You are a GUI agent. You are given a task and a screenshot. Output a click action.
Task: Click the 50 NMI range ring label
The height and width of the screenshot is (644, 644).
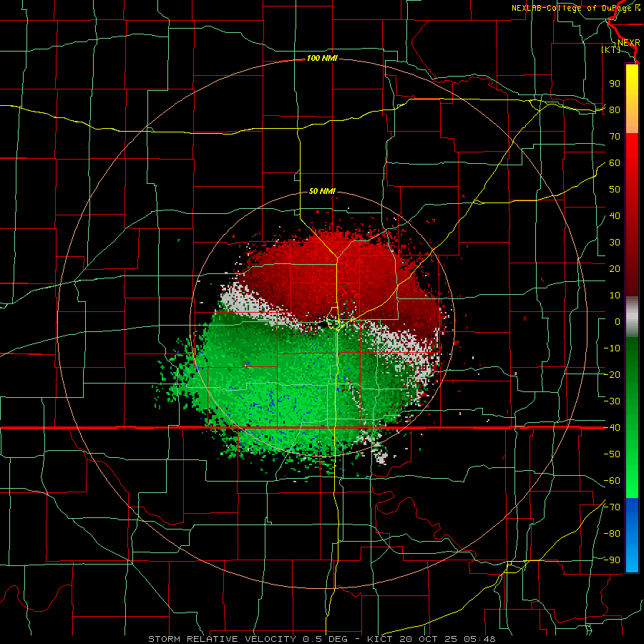pos(322,191)
